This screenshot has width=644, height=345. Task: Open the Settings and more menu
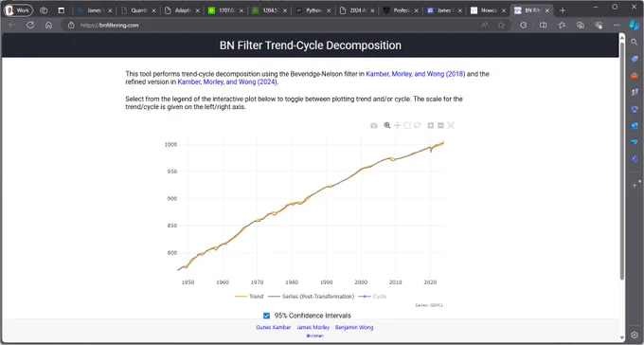coord(617,25)
